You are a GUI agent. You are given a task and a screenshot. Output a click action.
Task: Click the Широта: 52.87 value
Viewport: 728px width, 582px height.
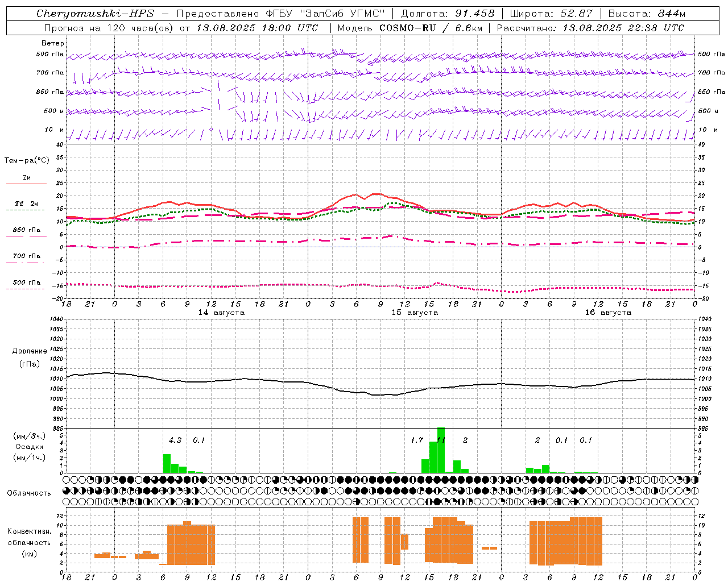[x=551, y=14]
